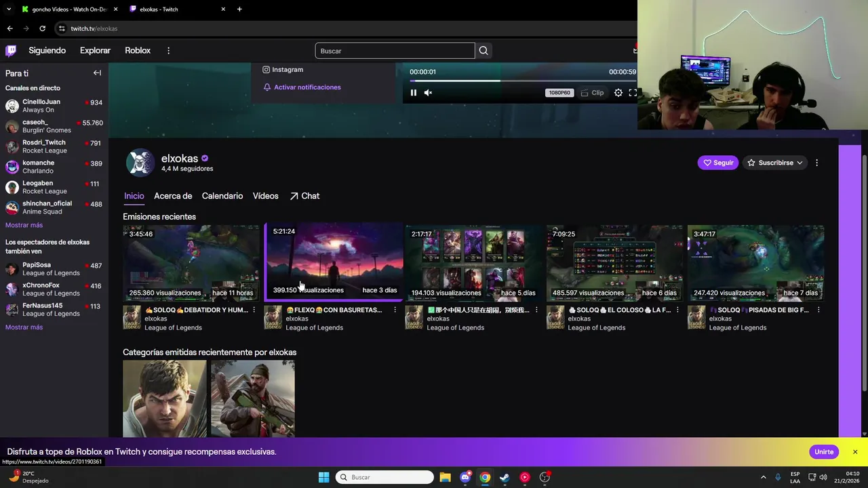This screenshot has height=488, width=868.
Task: Click Mostrar más under espectadores section
Action: [24, 327]
